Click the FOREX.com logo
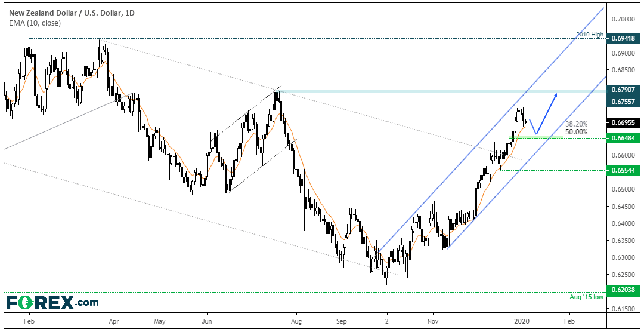The width and height of the screenshot is (644, 332). click(x=52, y=303)
